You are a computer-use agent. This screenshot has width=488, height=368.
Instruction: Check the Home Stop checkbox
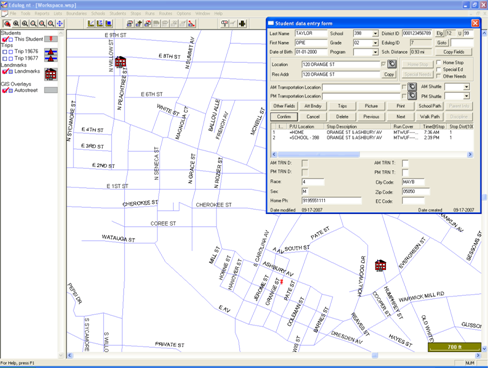click(x=439, y=62)
